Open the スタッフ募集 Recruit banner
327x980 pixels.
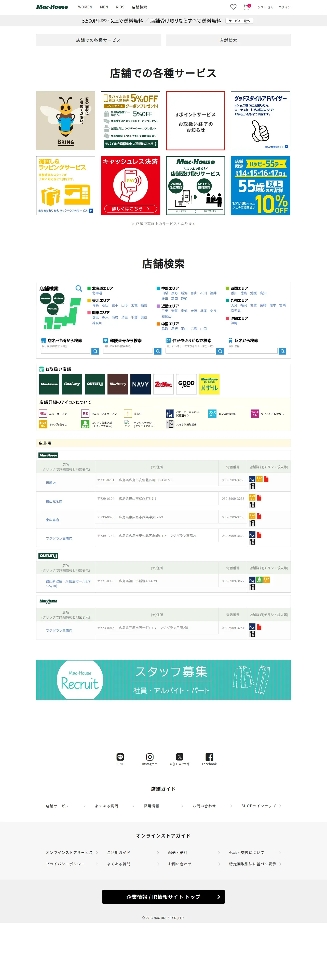[x=163, y=680]
